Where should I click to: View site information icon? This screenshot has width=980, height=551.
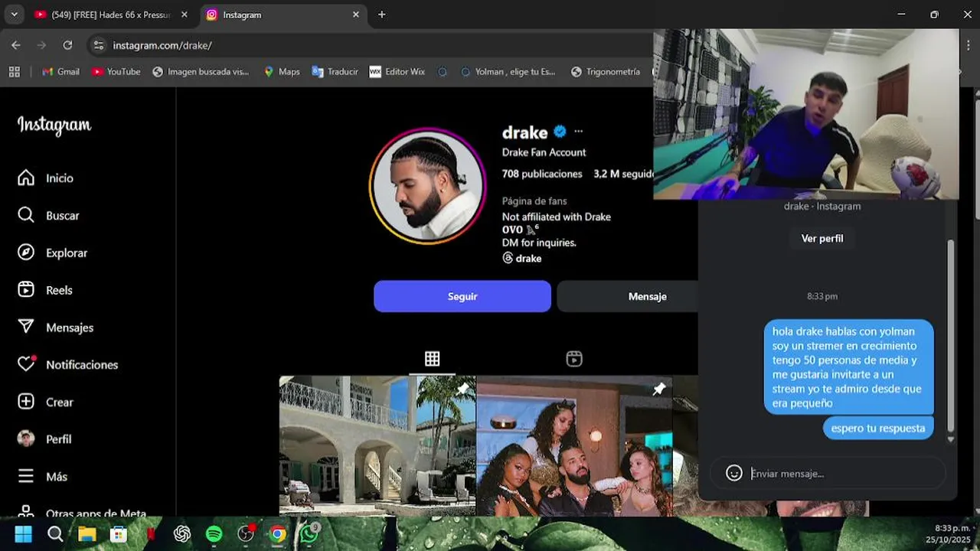pyautogui.click(x=98, y=45)
